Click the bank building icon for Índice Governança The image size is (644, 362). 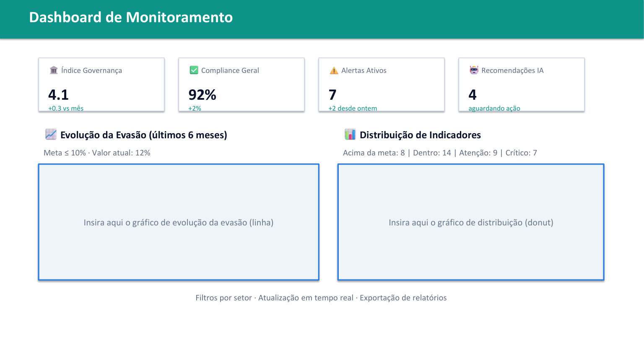(x=54, y=70)
